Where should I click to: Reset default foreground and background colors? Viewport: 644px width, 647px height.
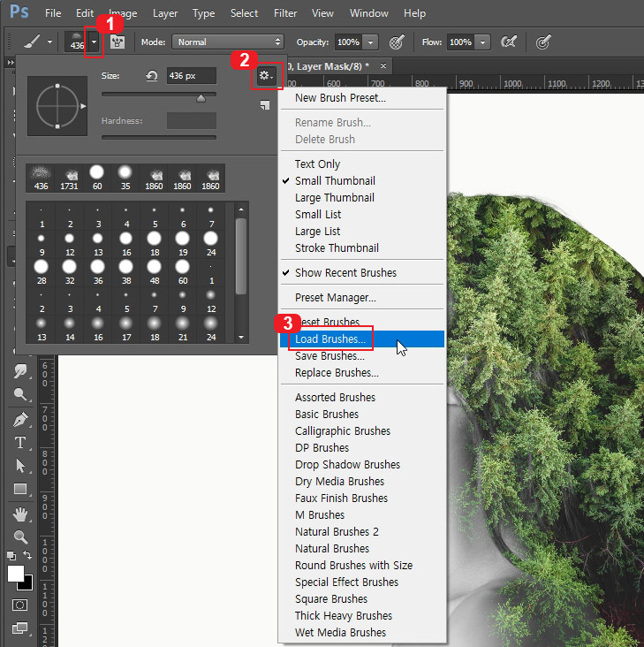point(11,555)
